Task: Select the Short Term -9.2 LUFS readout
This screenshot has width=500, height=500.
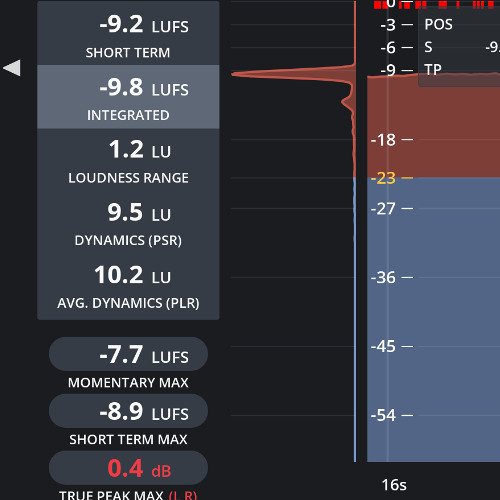Action: click(x=128, y=33)
